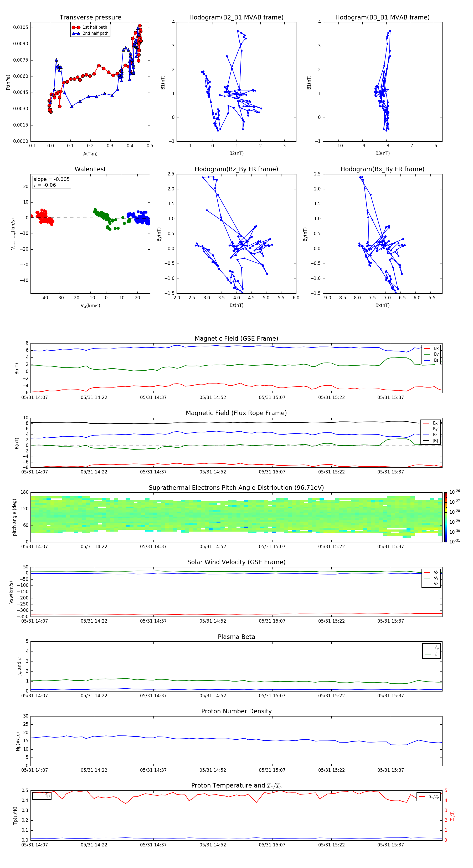This screenshot has height=868, width=473.
Task: Click the "Plasma Beta" panel title
Action: pos(236,637)
